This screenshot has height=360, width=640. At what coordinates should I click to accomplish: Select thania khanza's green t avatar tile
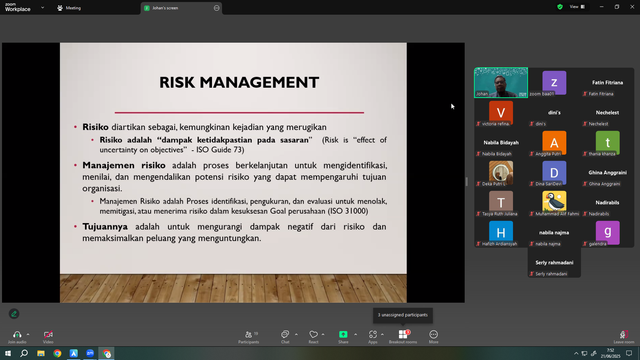[x=607, y=142]
